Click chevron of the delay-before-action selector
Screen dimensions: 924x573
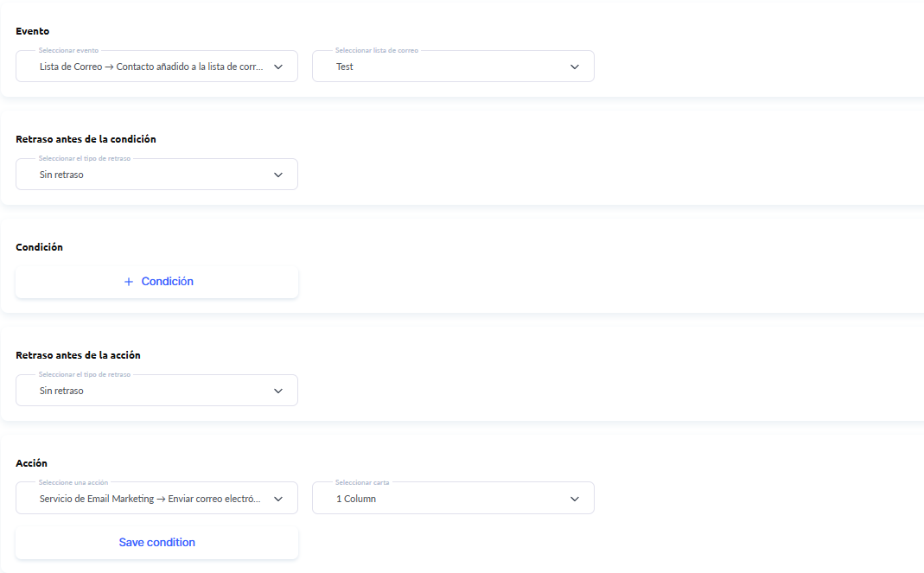point(278,391)
